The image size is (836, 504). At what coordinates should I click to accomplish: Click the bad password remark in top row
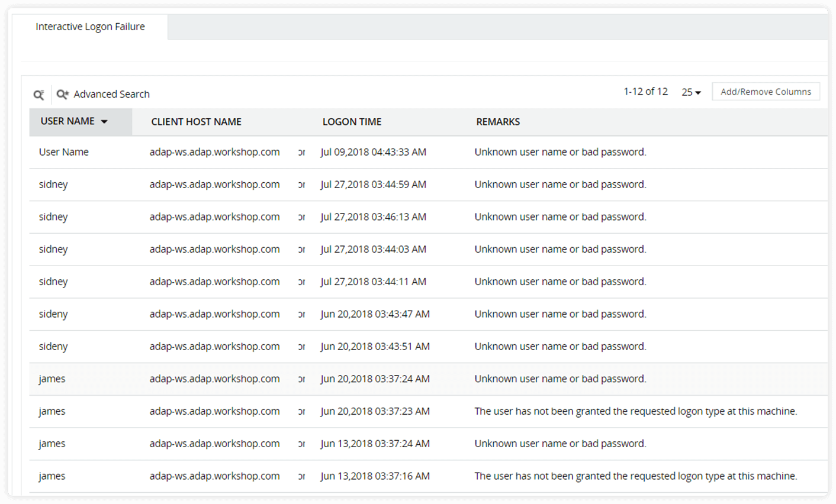click(559, 152)
